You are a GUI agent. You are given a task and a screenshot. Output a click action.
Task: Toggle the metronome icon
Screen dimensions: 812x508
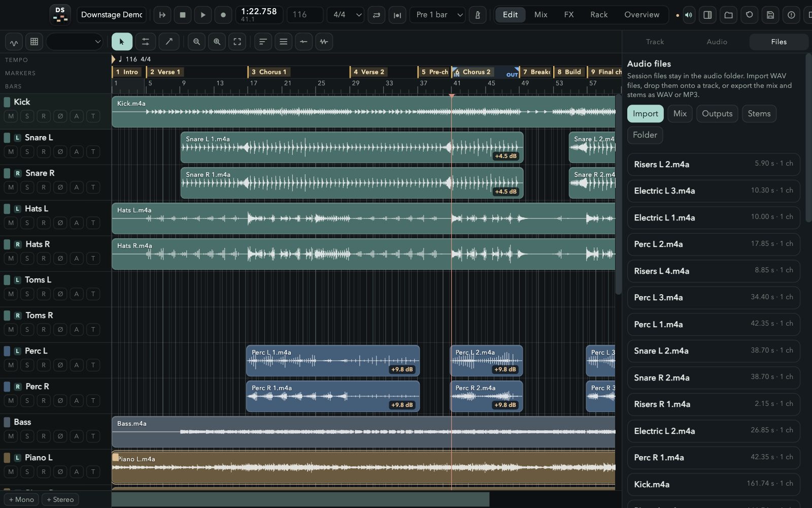tap(478, 15)
